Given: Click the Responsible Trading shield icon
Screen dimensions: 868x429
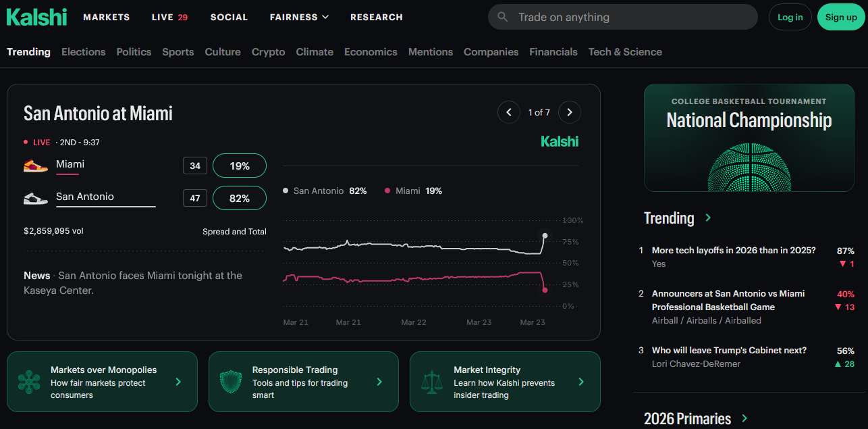Looking at the screenshot, I should (229, 382).
